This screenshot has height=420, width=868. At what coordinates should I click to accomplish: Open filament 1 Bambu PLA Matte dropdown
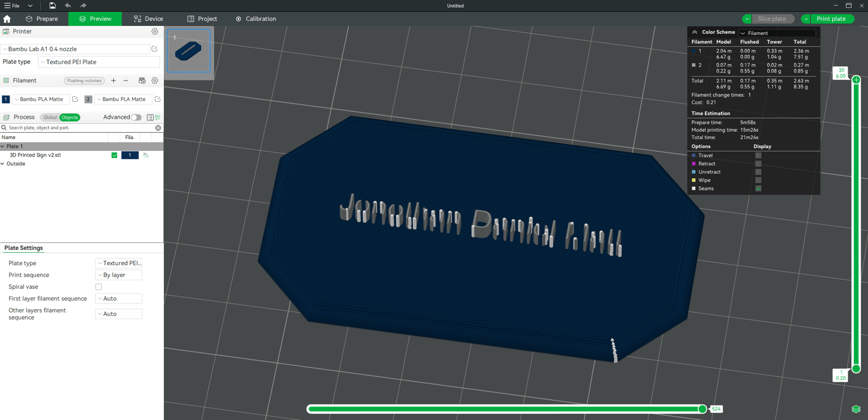pos(41,99)
